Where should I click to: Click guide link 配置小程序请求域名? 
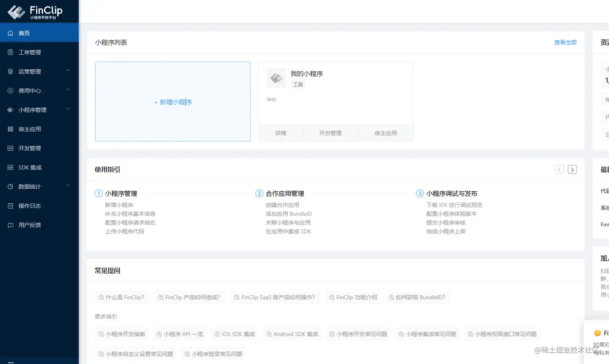tap(130, 223)
